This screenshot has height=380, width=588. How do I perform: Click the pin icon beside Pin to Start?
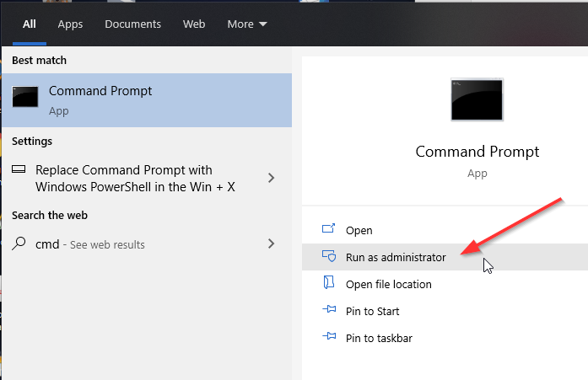point(329,309)
